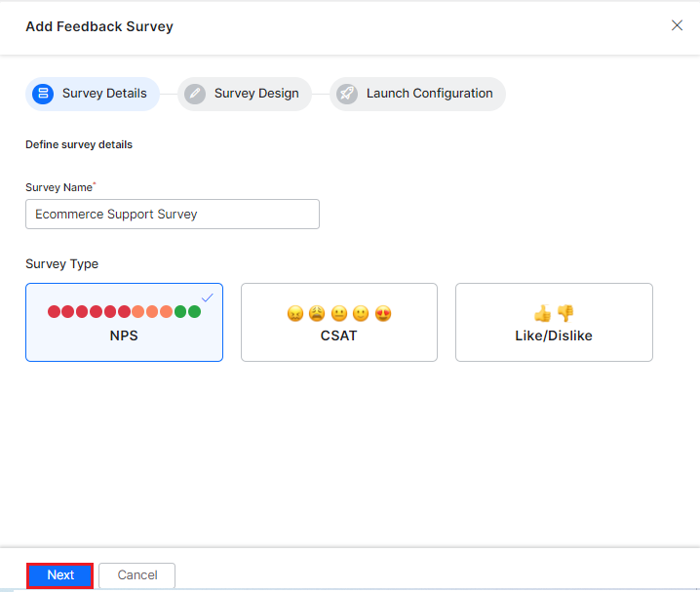Viewport: 700px width, 592px height.
Task: Click the thumbs down icon
Action: (x=565, y=313)
